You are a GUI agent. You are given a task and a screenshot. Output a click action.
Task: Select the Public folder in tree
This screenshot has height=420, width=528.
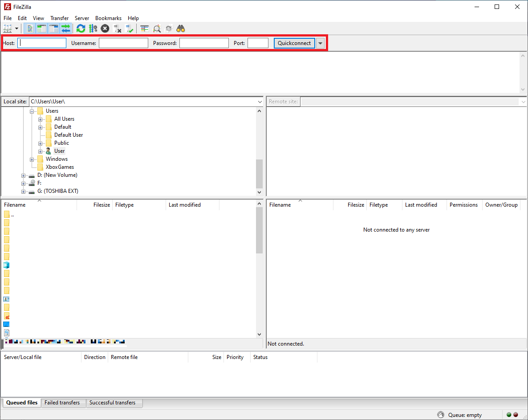(61, 143)
